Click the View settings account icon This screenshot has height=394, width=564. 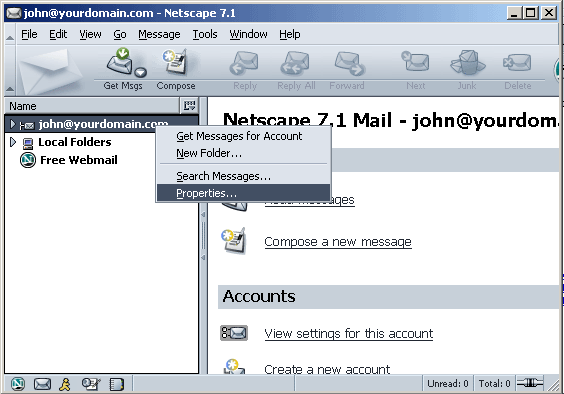click(x=234, y=333)
